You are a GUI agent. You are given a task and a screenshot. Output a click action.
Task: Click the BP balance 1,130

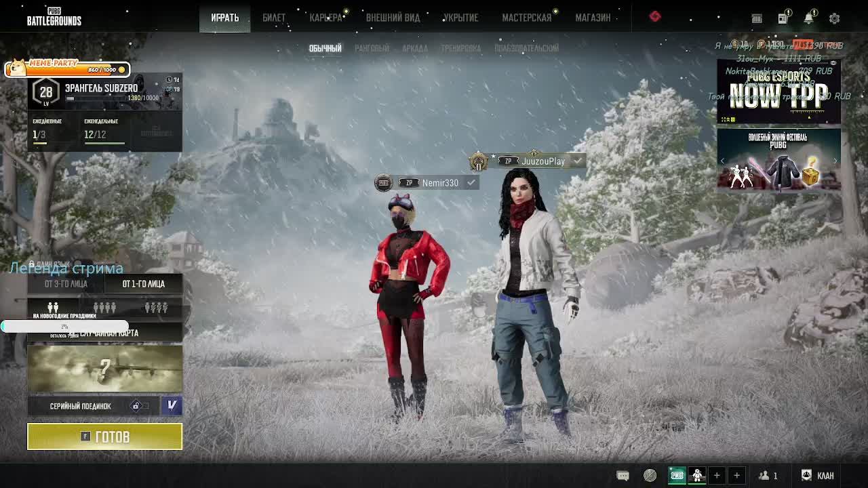pyautogui.click(x=770, y=45)
